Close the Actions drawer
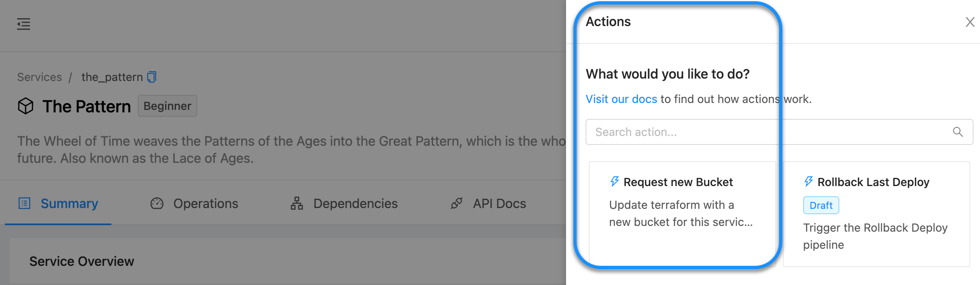The height and width of the screenshot is (285, 980). click(970, 22)
